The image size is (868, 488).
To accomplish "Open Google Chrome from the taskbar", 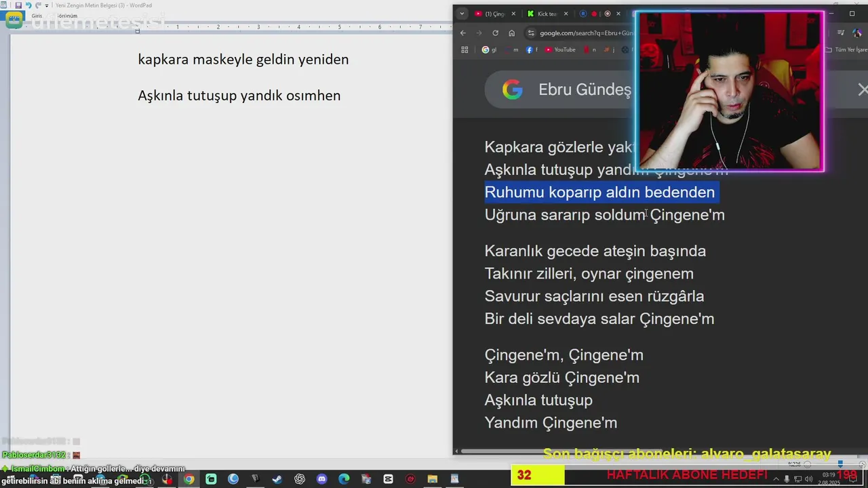I will point(189,479).
